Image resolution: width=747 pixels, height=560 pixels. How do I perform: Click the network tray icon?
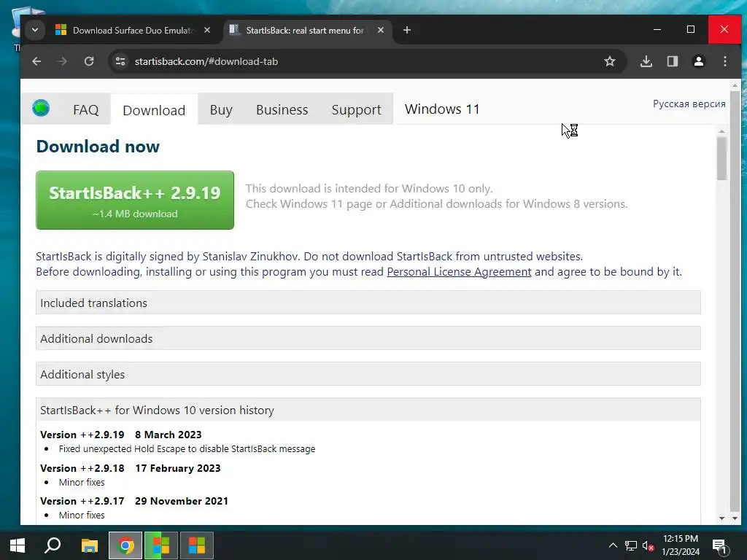[631, 545]
